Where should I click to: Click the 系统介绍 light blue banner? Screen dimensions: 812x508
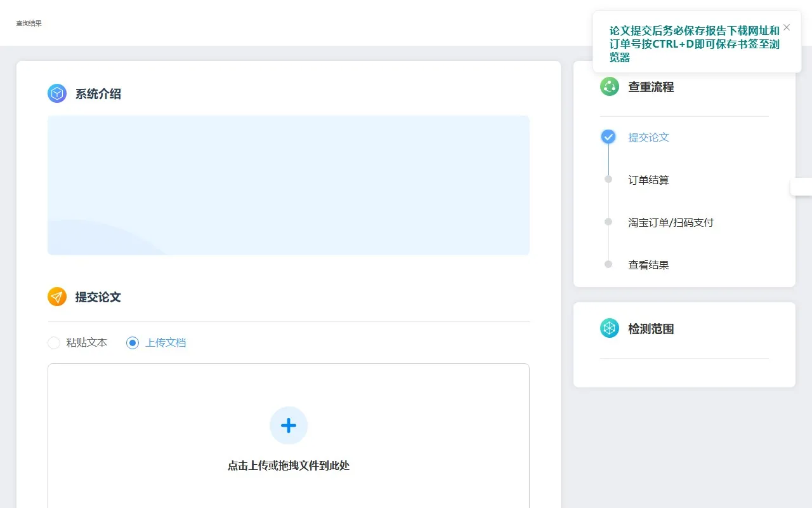click(x=289, y=185)
